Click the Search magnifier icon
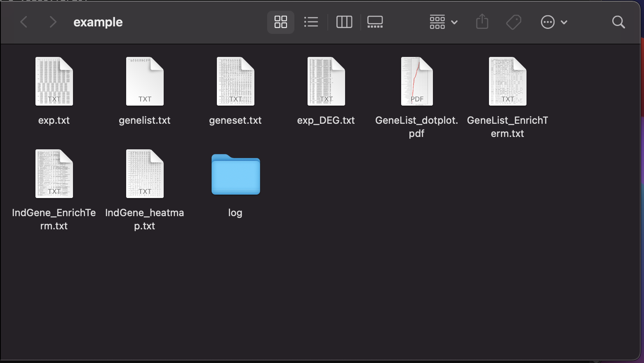Screen dimensions: 644x363 tap(618, 22)
